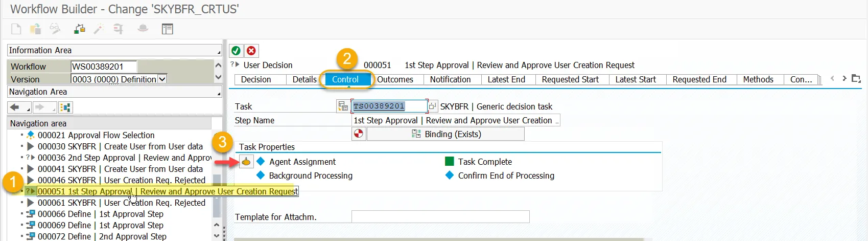Click navigation tree scroll down arrow
The height and width of the screenshot is (241, 868).
click(x=217, y=236)
